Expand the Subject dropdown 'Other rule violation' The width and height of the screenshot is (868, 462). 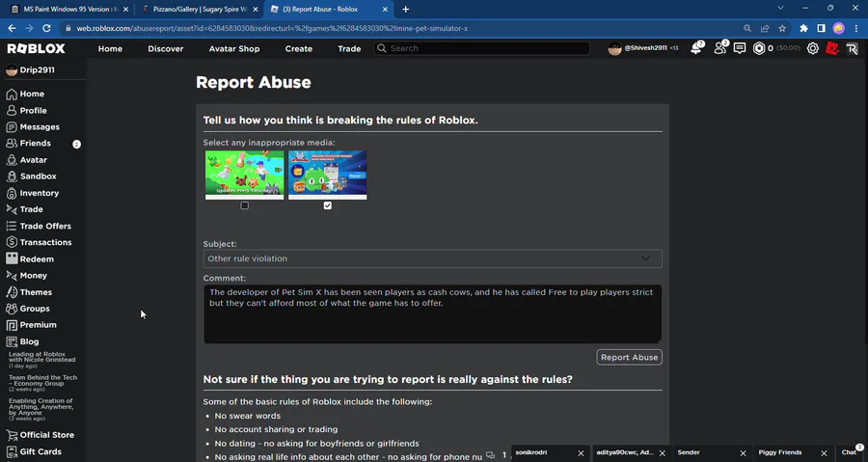tap(432, 258)
